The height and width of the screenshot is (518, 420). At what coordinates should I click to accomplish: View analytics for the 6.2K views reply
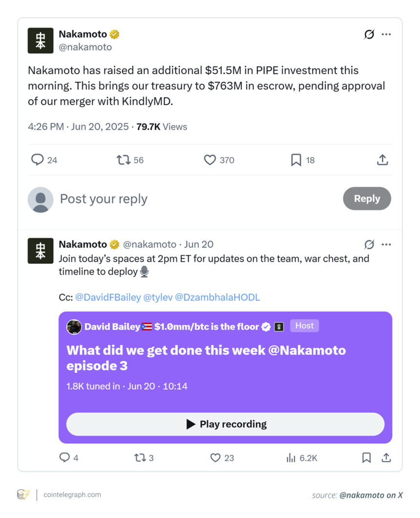coord(291,458)
